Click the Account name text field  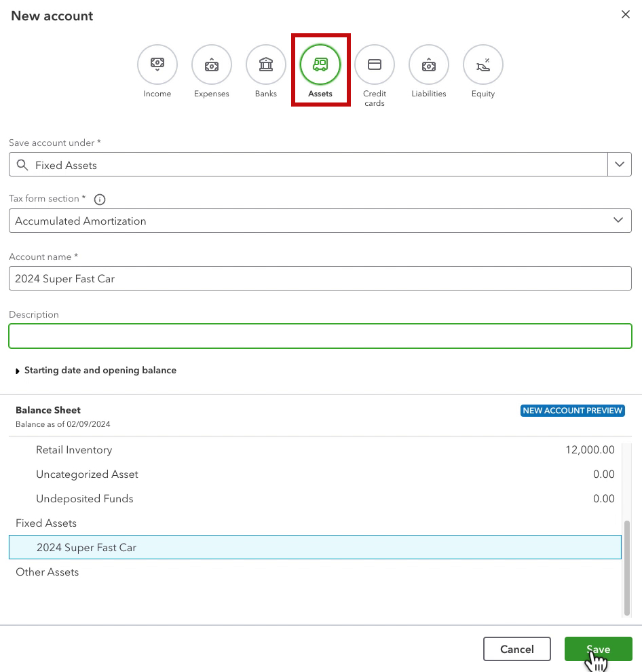click(x=320, y=278)
